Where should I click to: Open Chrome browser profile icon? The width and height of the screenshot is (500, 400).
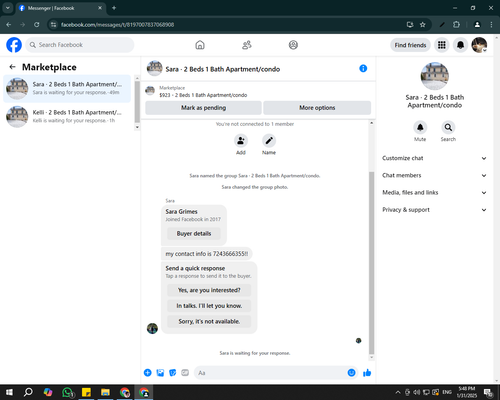coord(477,25)
